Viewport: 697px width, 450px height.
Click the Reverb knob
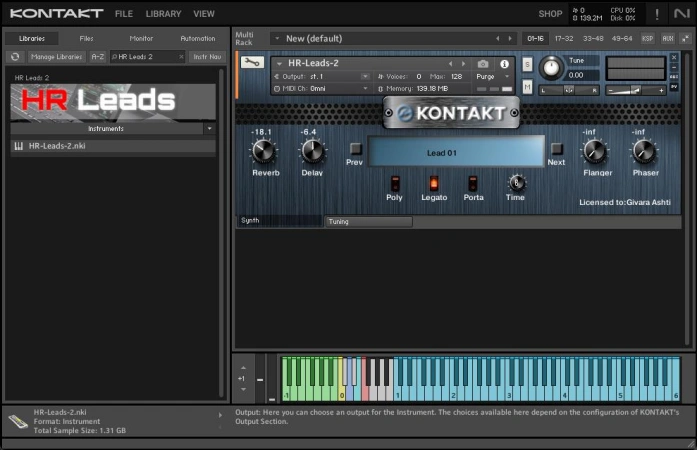pyautogui.click(x=262, y=151)
